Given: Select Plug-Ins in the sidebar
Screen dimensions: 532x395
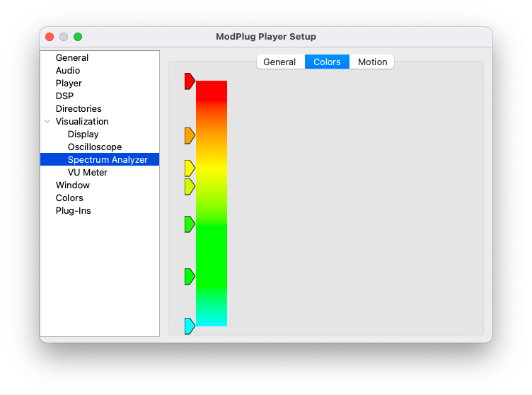Looking at the screenshot, I should [x=74, y=211].
